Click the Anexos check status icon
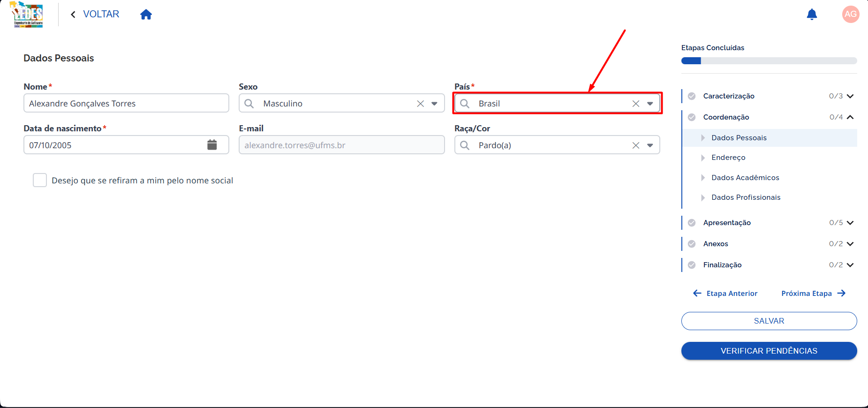868x408 pixels. click(692, 244)
